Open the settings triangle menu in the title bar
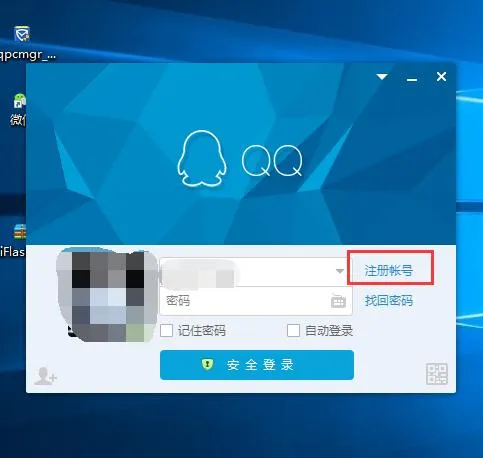 coord(382,77)
